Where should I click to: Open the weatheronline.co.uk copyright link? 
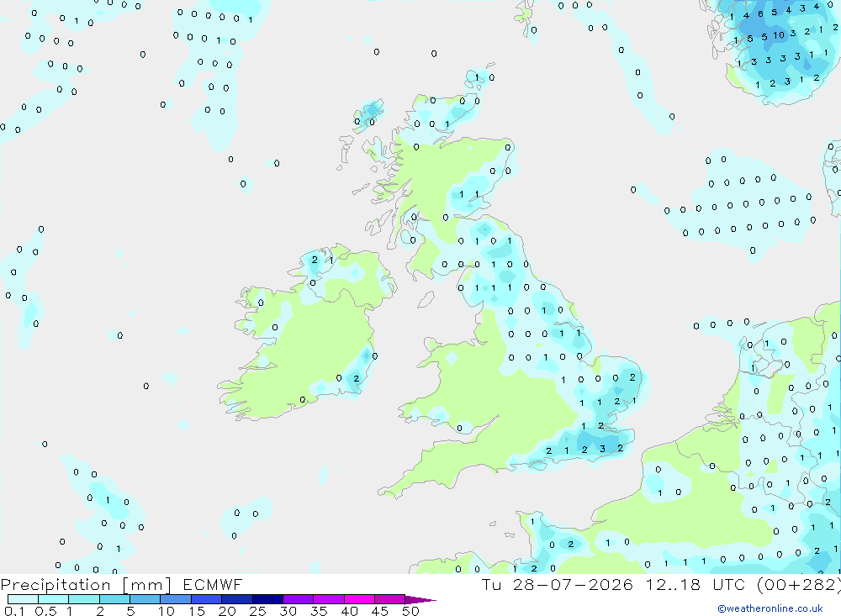[770, 608]
